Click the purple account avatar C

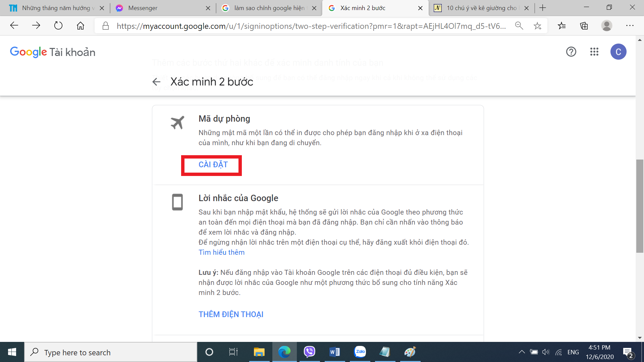point(618,52)
